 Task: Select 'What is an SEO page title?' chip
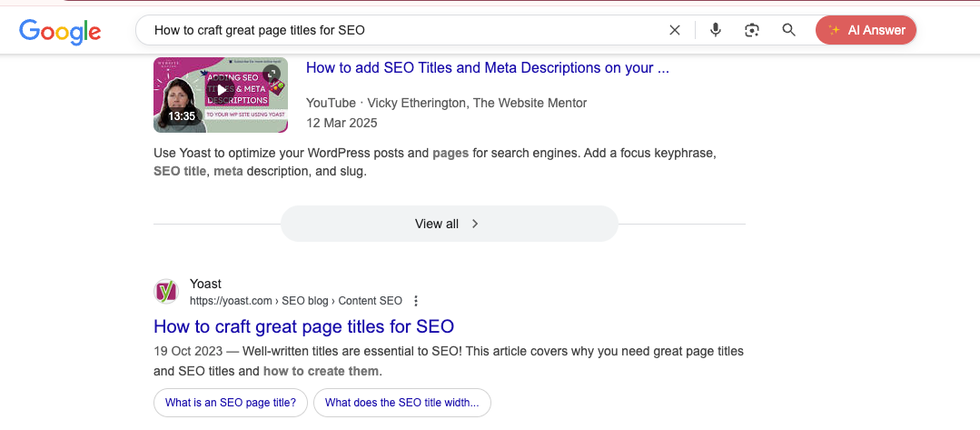tap(231, 403)
